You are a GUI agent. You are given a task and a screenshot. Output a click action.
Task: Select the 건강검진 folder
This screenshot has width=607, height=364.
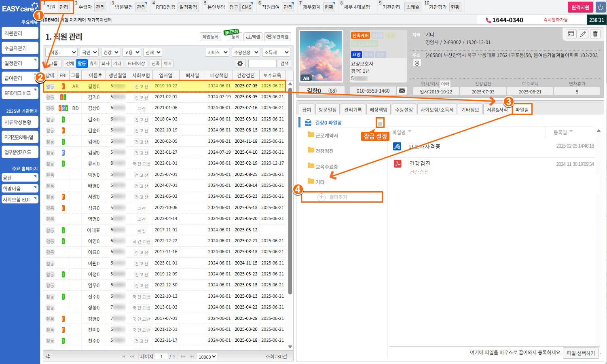click(x=321, y=151)
